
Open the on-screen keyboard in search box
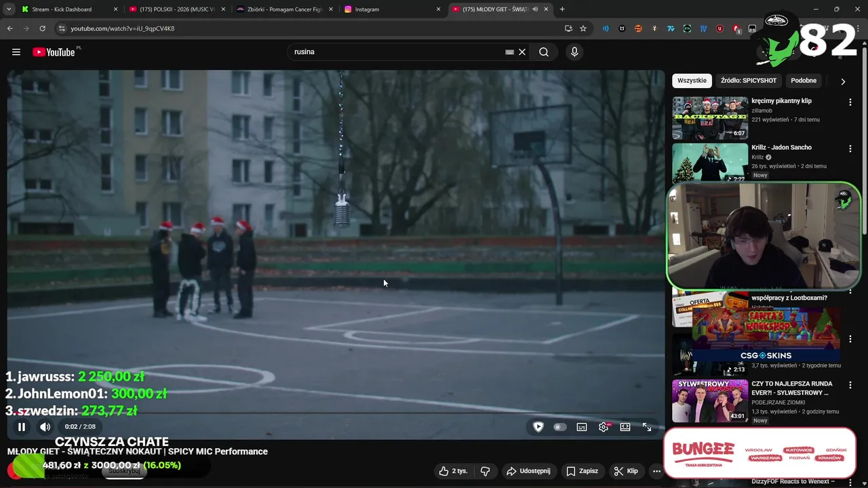[509, 52]
